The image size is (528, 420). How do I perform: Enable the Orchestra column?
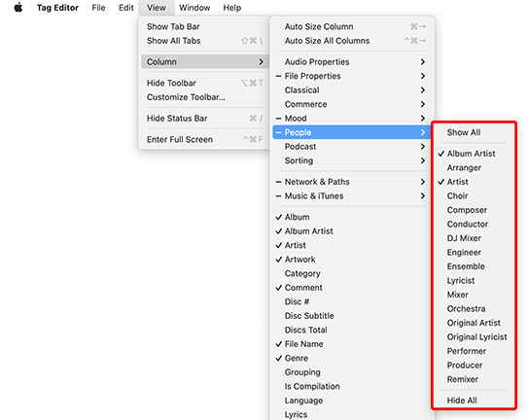point(475,308)
